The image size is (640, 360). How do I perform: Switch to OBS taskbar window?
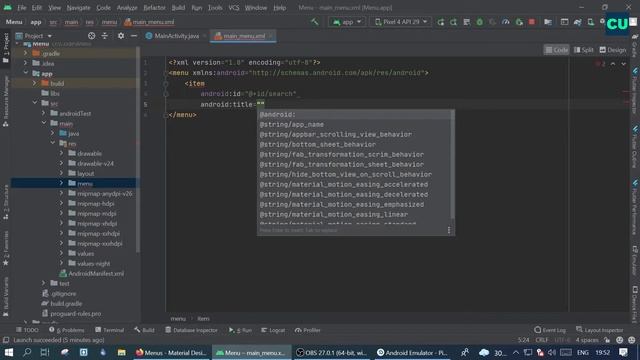[331, 352]
